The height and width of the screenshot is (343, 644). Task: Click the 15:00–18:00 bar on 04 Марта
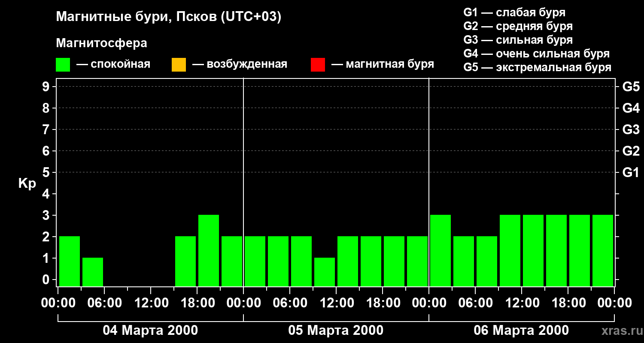(185, 261)
